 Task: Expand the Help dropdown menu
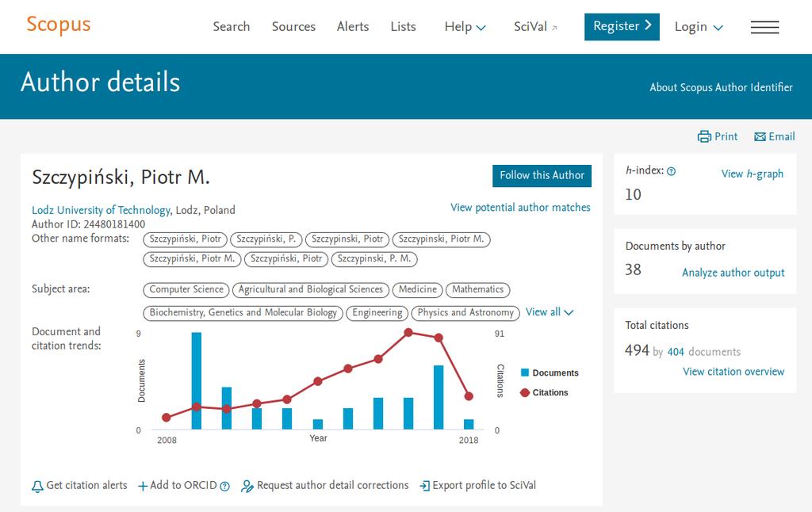[x=465, y=26]
